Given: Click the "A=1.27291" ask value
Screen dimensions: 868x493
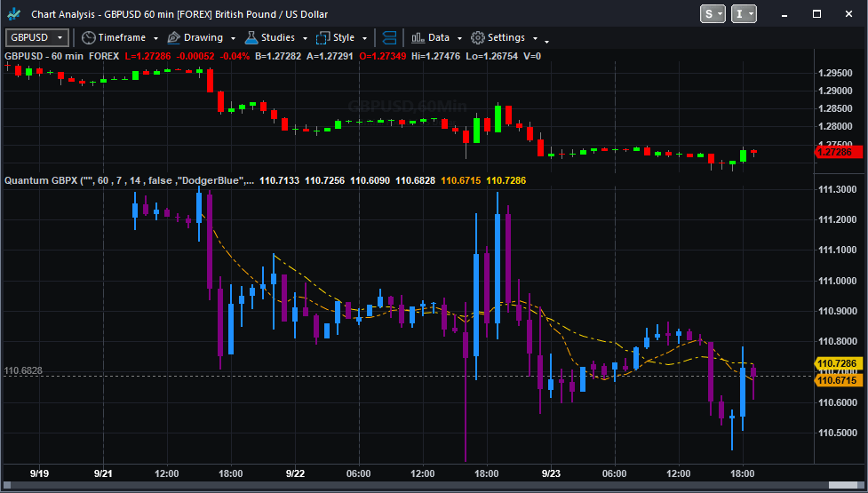Looking at the screenshot, I should coord(330,56).
